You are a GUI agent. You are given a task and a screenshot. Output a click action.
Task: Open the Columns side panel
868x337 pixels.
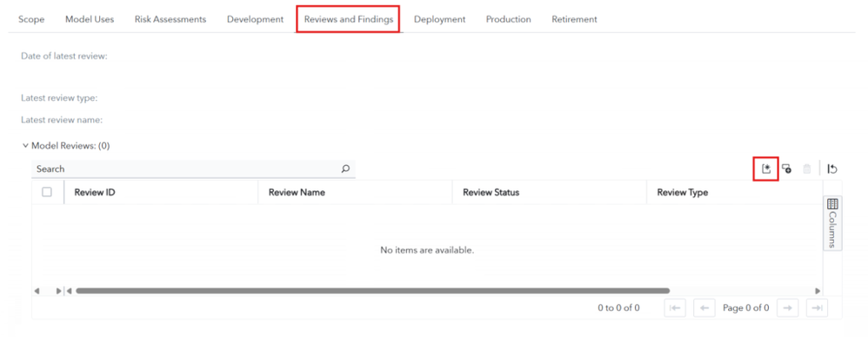click(832, 223)
